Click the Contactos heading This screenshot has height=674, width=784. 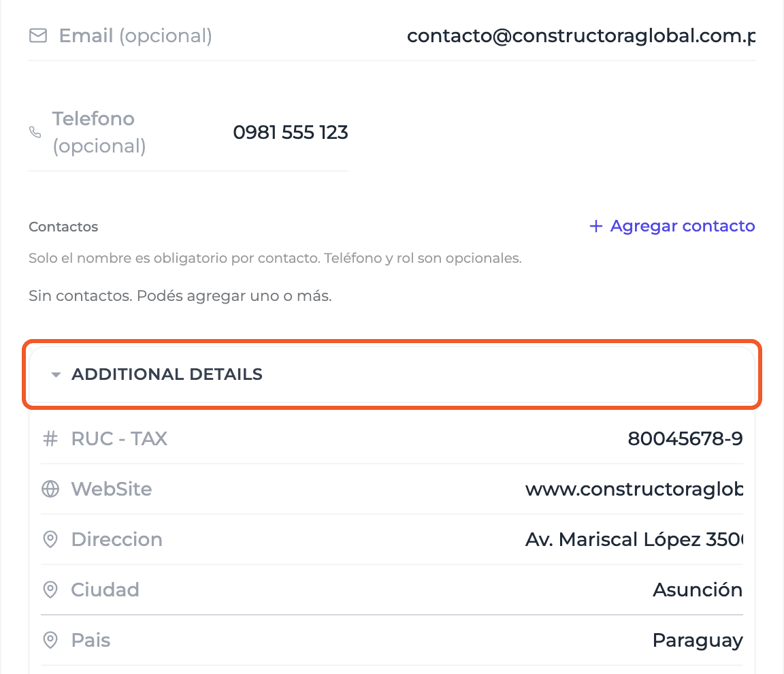63,227
